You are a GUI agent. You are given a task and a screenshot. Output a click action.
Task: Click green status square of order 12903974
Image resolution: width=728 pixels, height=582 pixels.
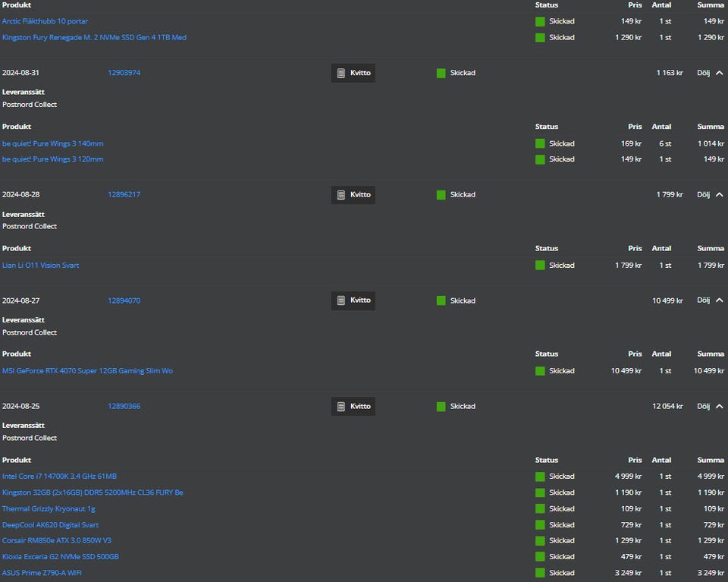pyautogui.click(x=441, y=73)
